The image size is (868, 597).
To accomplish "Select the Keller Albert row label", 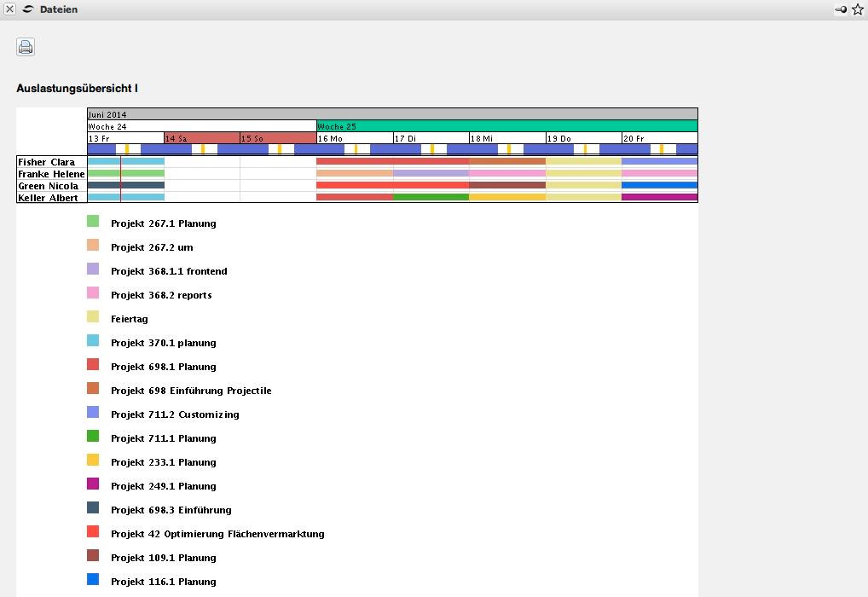I will 47,198.
